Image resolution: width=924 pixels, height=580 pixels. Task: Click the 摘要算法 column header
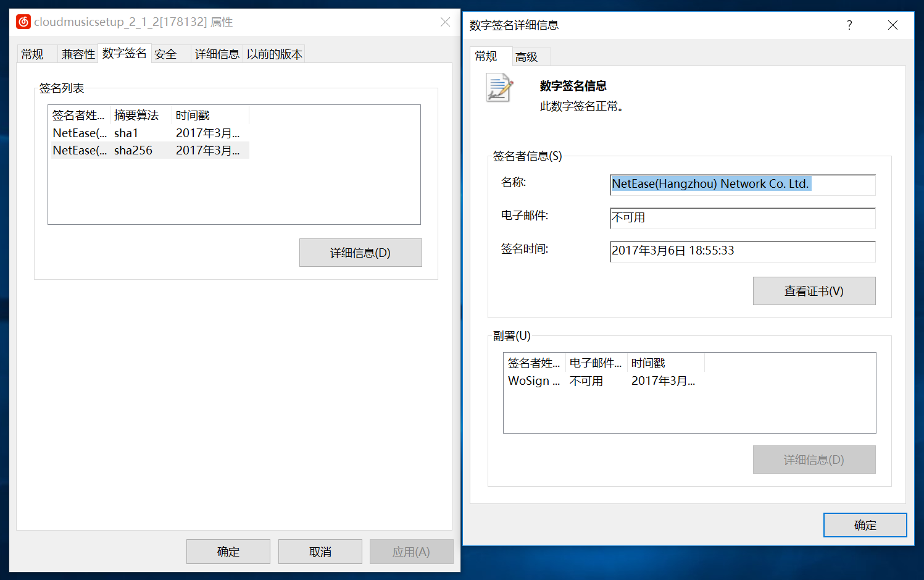click(x=141, y=116)
